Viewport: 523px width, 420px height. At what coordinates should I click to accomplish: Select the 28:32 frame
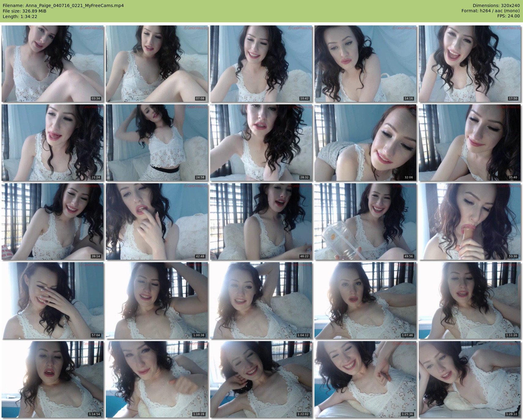261,143
